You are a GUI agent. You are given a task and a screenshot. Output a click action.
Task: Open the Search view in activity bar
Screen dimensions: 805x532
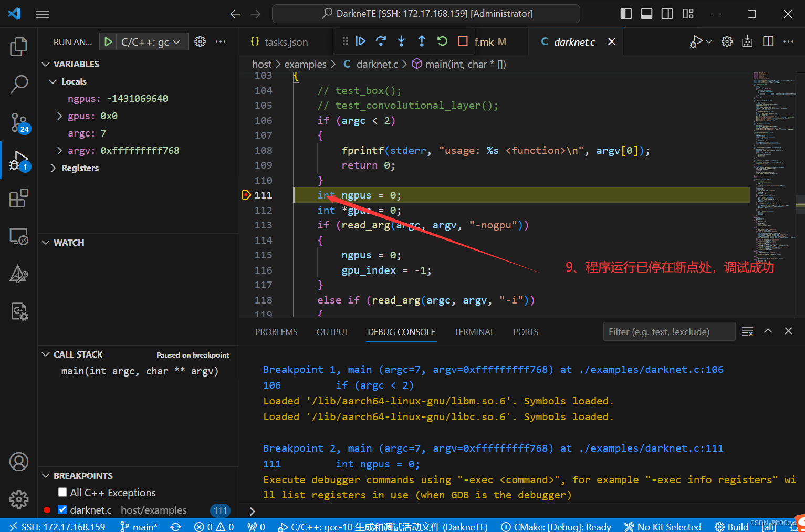(19, 84)
